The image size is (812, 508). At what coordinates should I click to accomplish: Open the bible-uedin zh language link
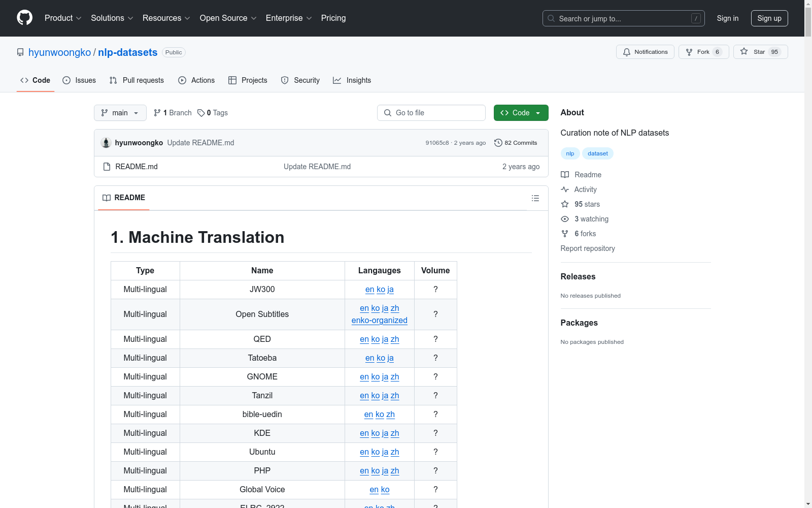tap(391, 415)
